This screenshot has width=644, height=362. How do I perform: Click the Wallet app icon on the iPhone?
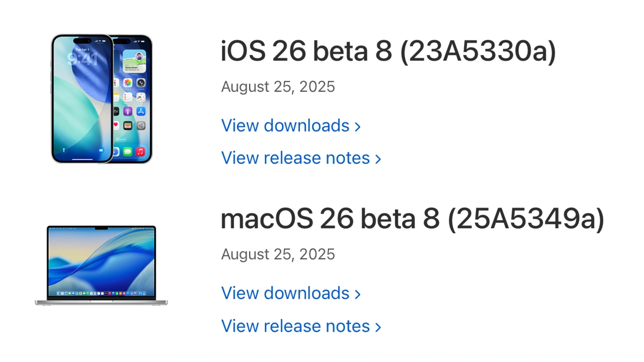click(x=128, y=125)
